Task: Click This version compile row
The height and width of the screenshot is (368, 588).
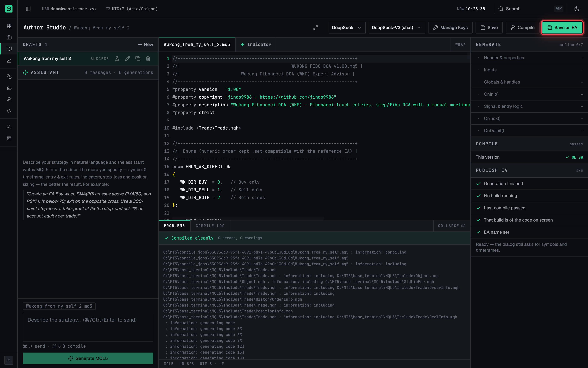Action: [529, 157]
